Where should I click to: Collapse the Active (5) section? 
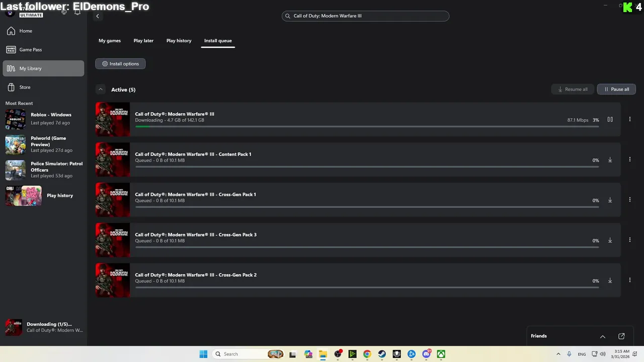point(101,89)
